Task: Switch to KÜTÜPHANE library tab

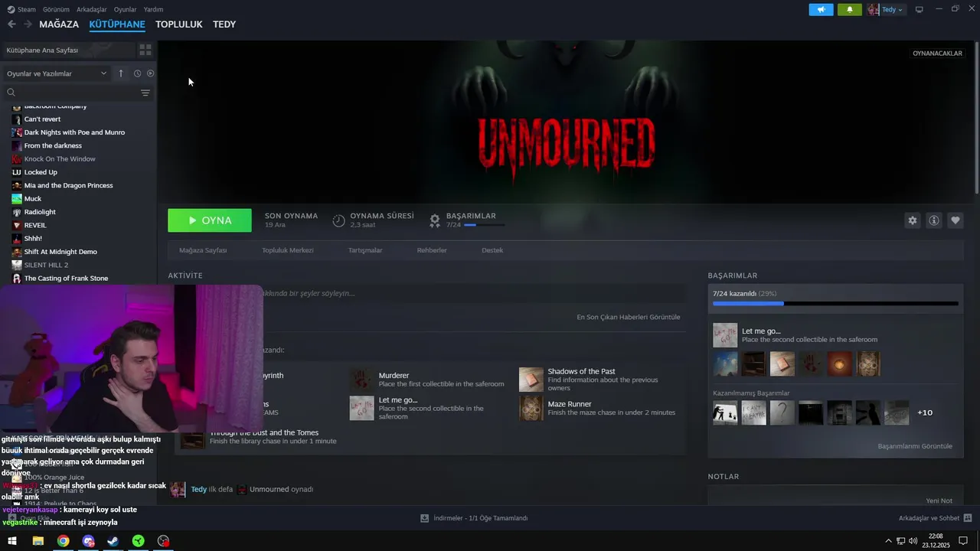Action: [x=117, y=24]
